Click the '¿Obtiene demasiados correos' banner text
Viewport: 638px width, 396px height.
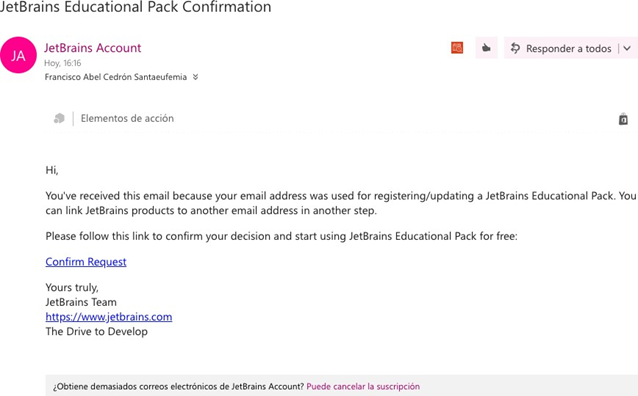coord(179,386)
